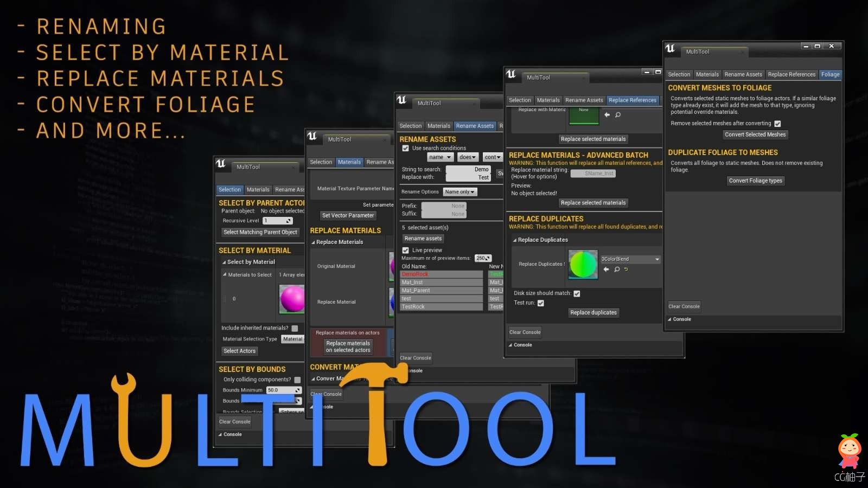
Task: Select Selection tab in Rename Assets window
Action: [x=411, y=126]
